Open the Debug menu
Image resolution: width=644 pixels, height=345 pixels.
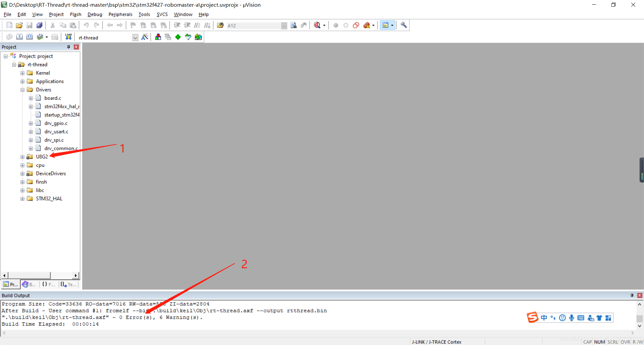tap(95, 14)
